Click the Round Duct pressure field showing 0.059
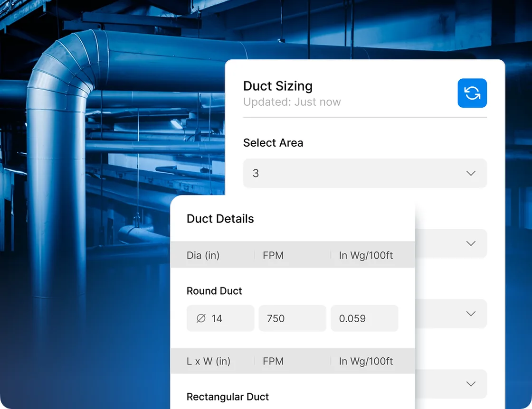The image size is (532, 409). [364, 318]
